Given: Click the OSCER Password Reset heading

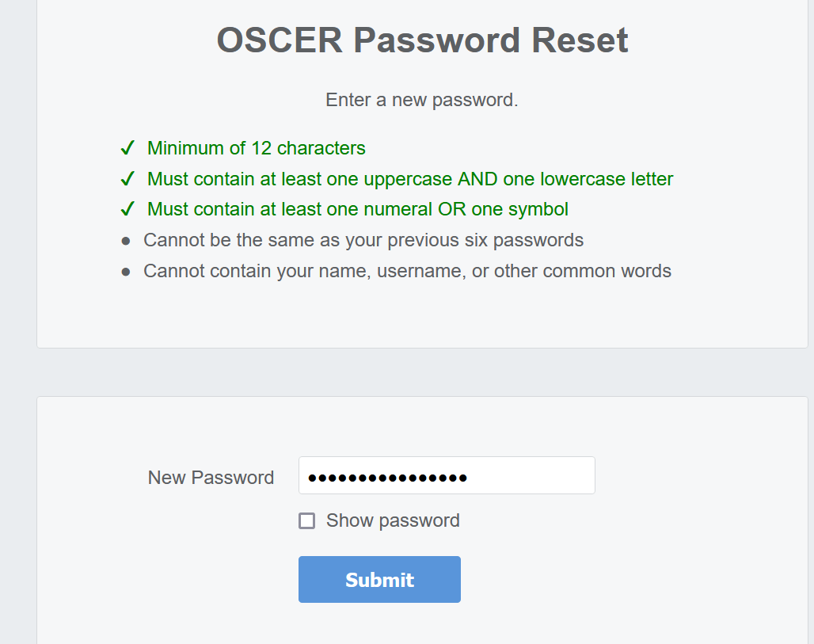Looking at the screenshot, I should 422,40.
